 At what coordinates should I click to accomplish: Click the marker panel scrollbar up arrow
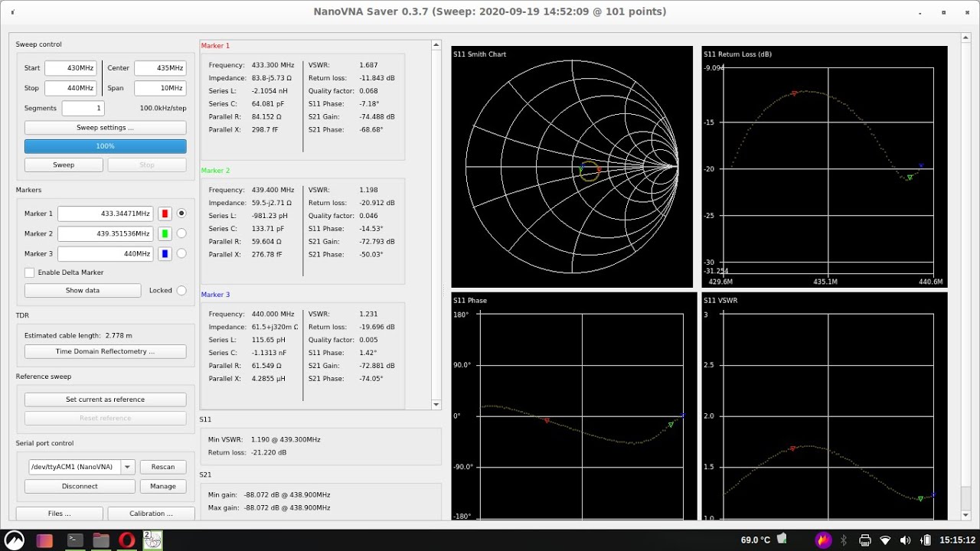click(436, 44)
